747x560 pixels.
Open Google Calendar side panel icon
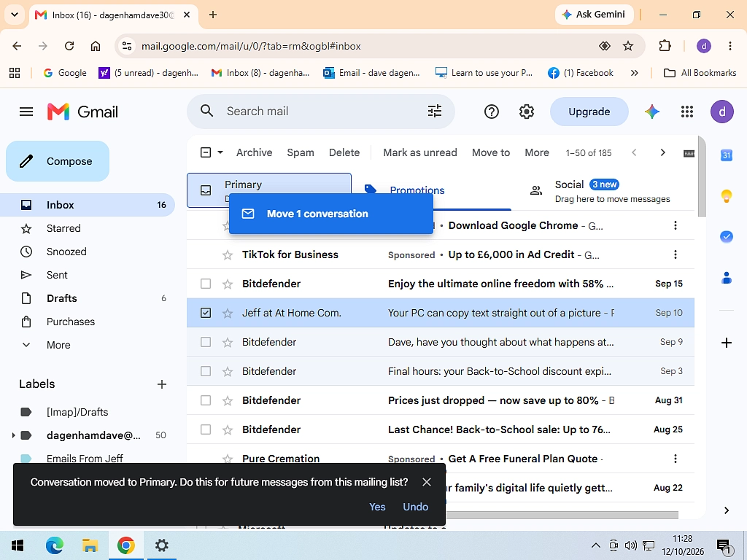726,155
